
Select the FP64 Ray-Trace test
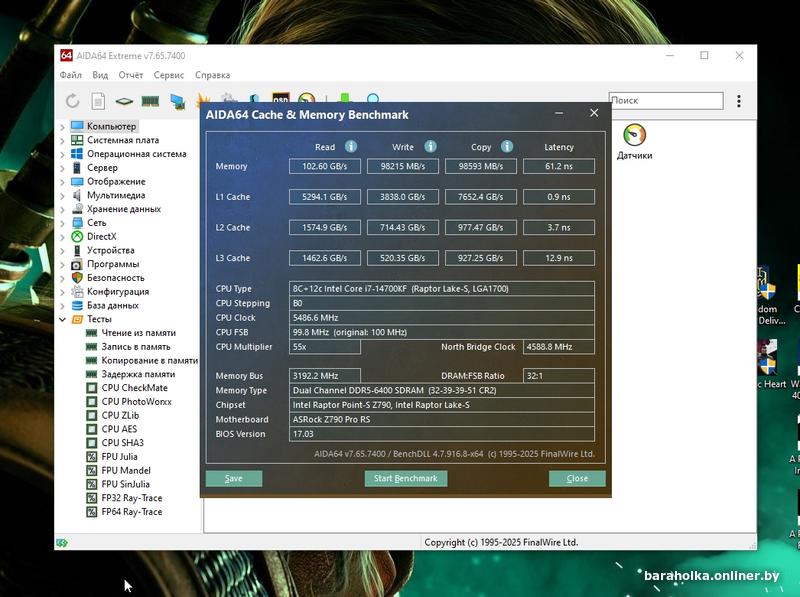coord(132,512)
